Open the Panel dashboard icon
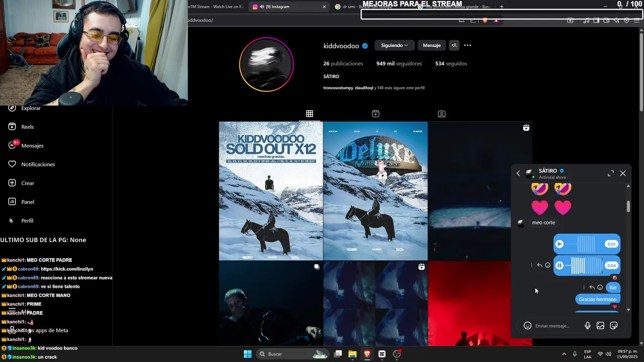 [x=12, y=202]
